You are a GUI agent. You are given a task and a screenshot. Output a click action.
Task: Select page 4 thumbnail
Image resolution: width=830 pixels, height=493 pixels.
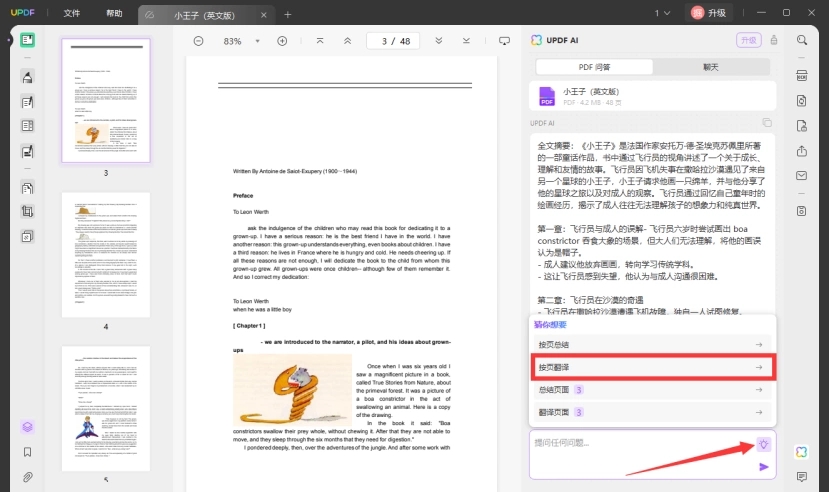pyautogui.click(x=106, y=255)
